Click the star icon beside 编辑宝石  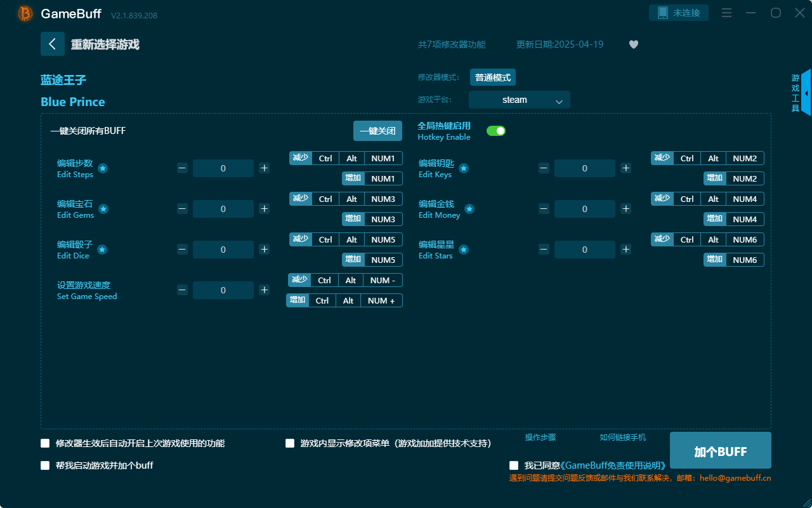[103, 208]
